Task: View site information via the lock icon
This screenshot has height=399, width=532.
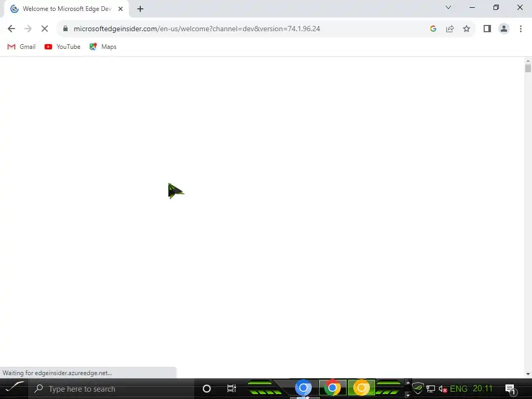Action: point(65,29)
